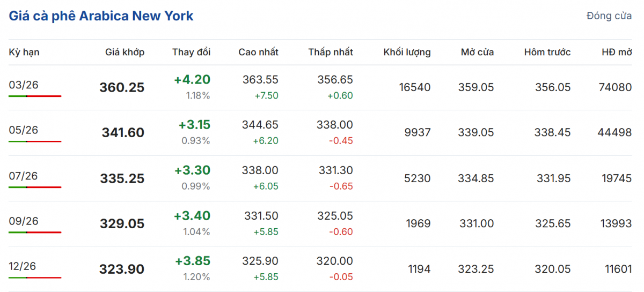The width and height of the screenshot is (644, 292).
Task: Click the 338.00 highest price for 07/26
Action: coord(261,170)
